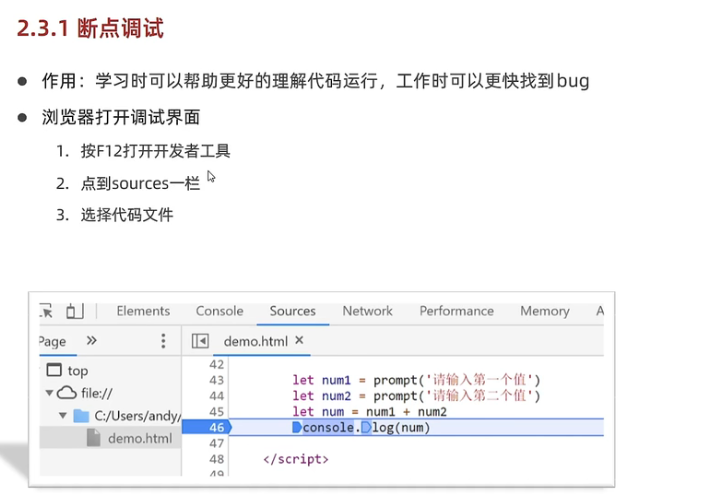Image resolution: width=705 pixels, height=494 pixels.
Task: Open the Memory tab
Action: point(544,311)
